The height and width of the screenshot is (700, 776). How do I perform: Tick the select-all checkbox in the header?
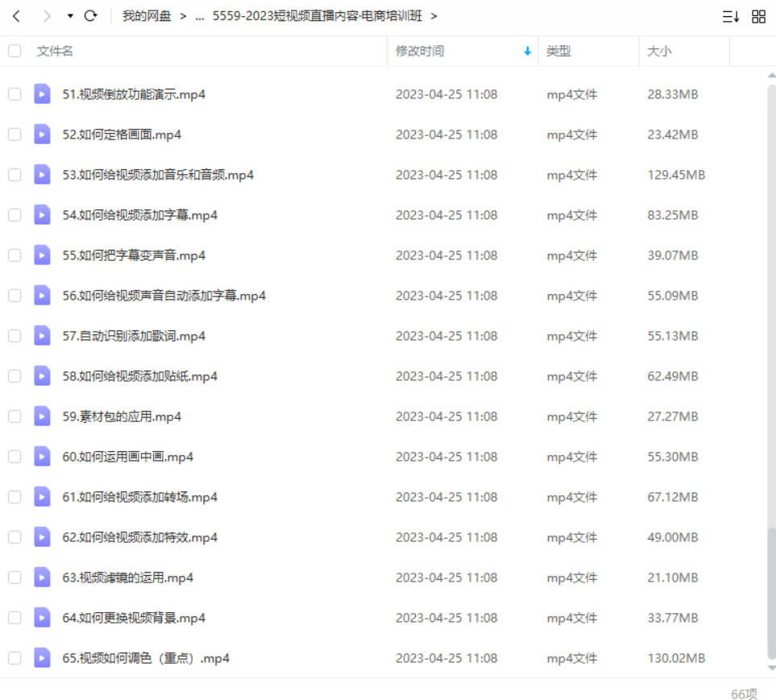coord(15,51)
